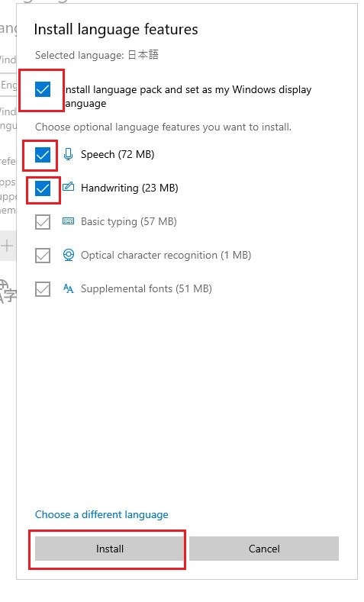Image resolution: width=364 pixels, height=602 pixels.
Task: Click the Supplemental fonts (51 MB) checkbox
Action: point(43,289)
